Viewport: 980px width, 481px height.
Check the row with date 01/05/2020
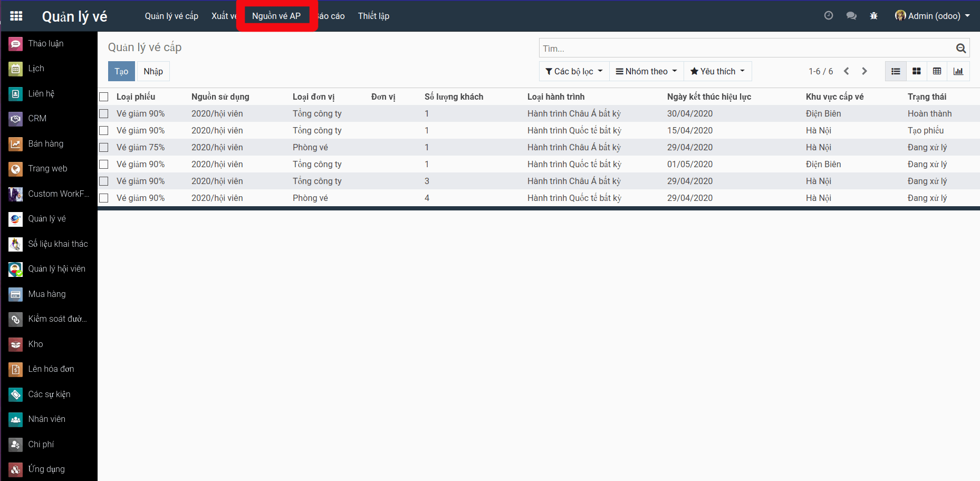[104, 164]
